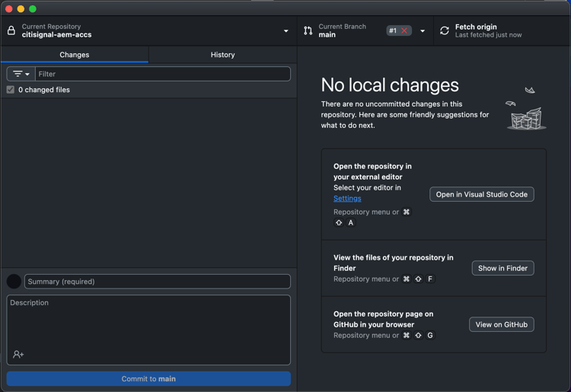Close the window with red button
Screen dimensions: 571x392
tap(9, 8)
